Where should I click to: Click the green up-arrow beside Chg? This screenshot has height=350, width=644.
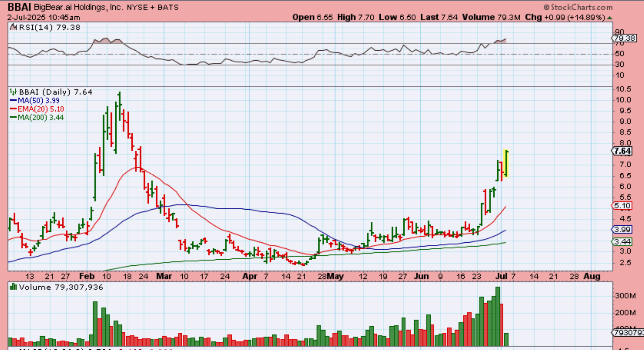tap(609, 18)
